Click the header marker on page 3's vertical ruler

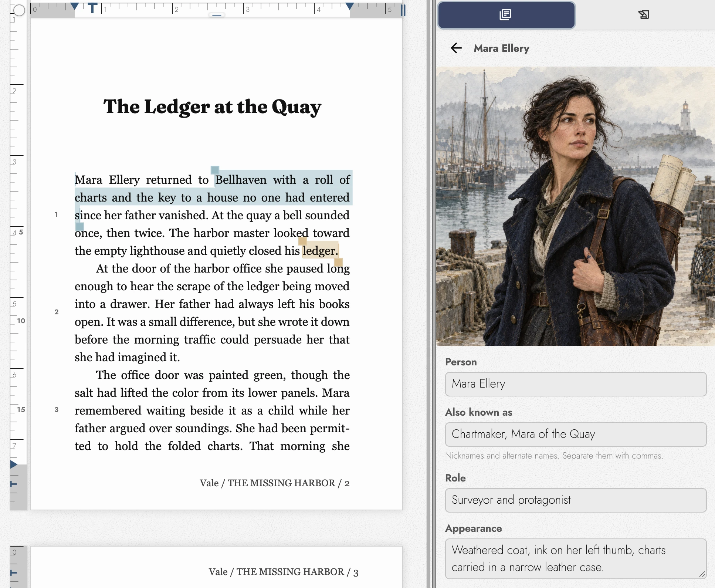14,573
